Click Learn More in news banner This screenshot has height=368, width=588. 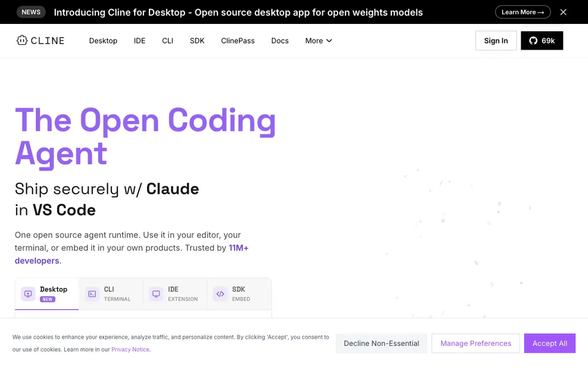coord(522,12)
